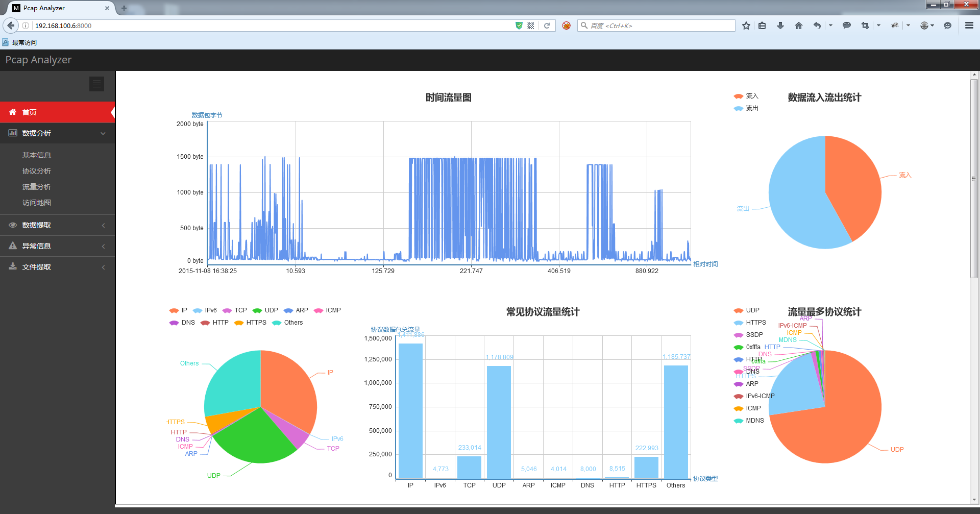Click the 文件提取 download icon
The image size is (980, 514).
click(13, 266)
